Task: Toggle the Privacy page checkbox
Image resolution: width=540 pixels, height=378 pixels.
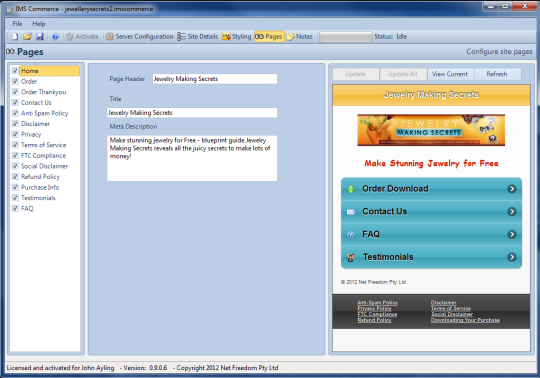Action: 15,134
